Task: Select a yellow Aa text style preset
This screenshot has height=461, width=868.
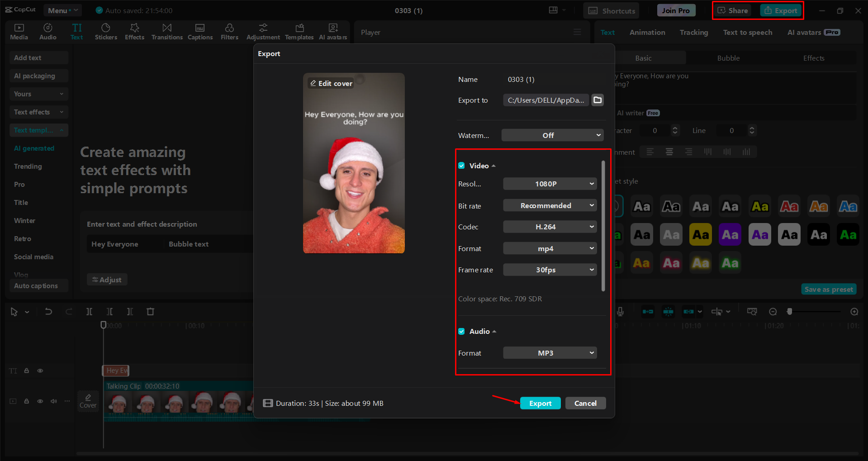Action: [759, 206]
